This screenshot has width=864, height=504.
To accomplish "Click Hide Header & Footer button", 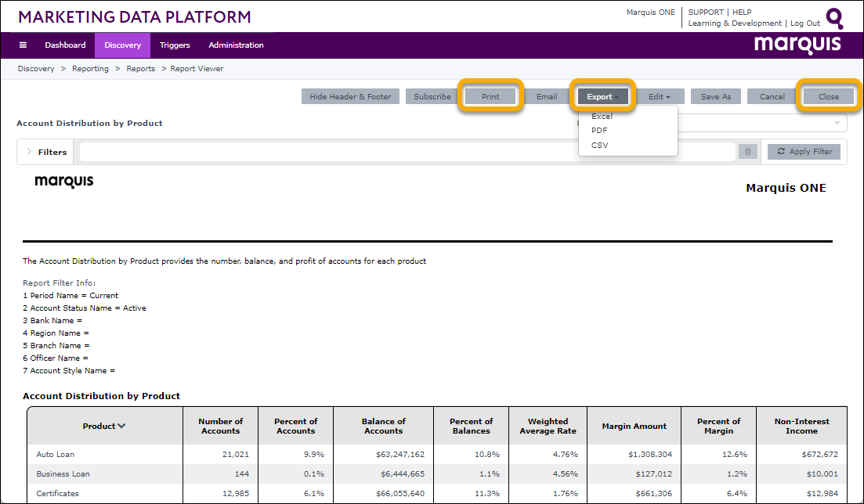I will (x=350, y=96).
